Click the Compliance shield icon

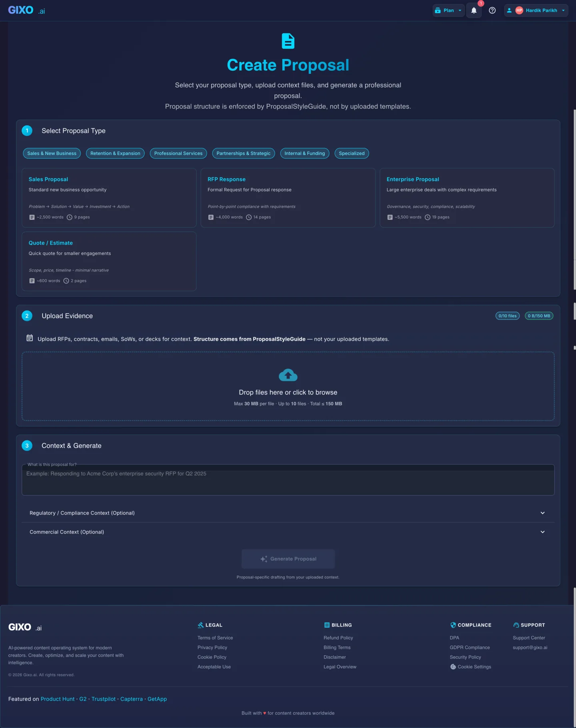[x=453, y=625]
